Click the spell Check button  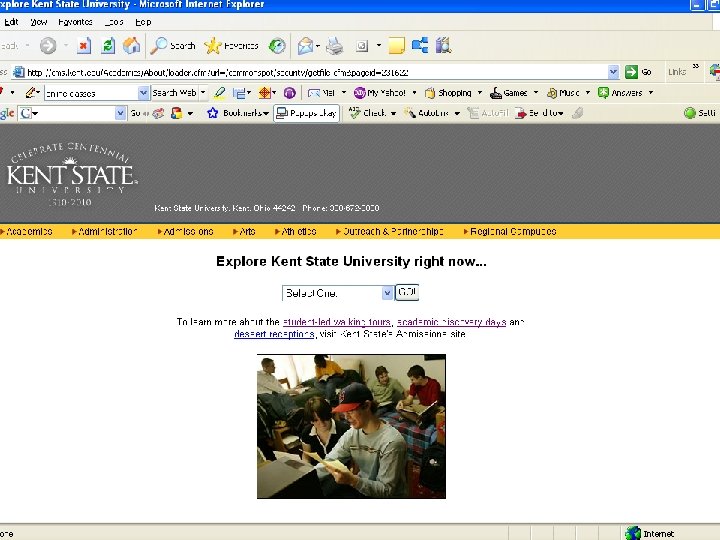coord(367,113)
